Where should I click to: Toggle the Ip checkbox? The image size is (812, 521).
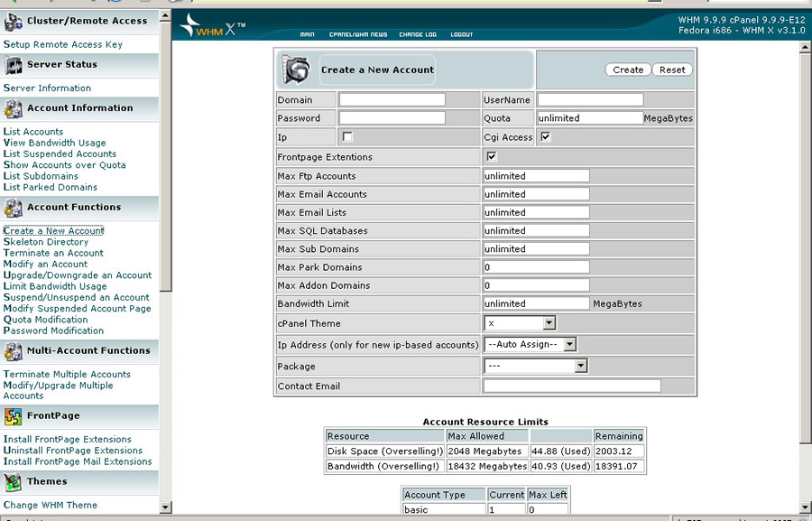[347, 137]
